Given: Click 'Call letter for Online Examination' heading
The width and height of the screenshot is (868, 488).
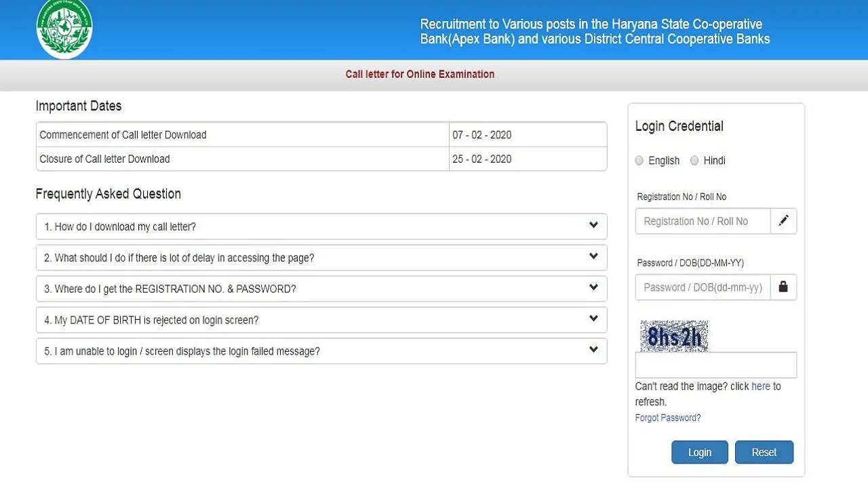Looking at the screenshot, I should 420,75.
